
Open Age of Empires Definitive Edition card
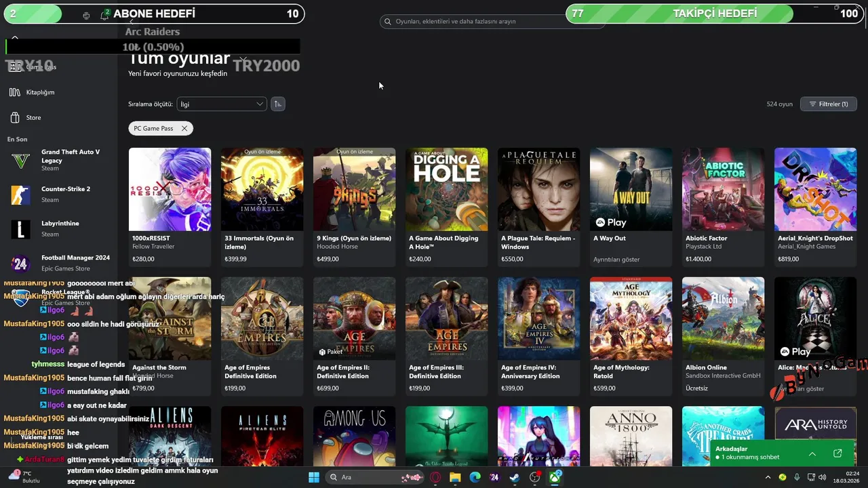[x=262, y=336]
